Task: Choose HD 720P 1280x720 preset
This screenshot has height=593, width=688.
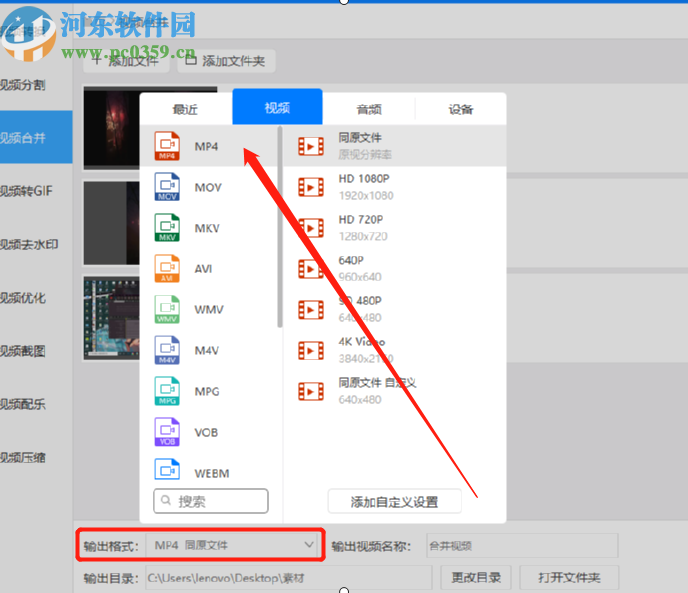Action: [x=395, y=228]
